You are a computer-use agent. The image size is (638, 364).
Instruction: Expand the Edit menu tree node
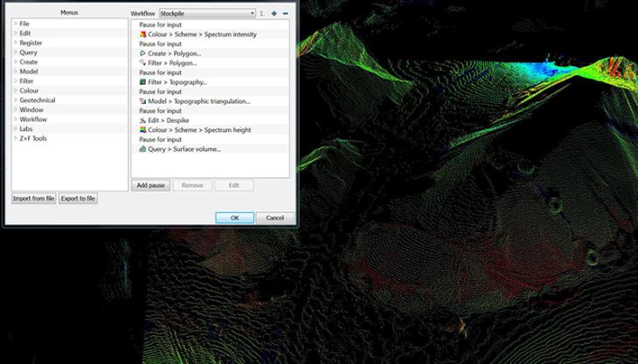pos(16,33)
